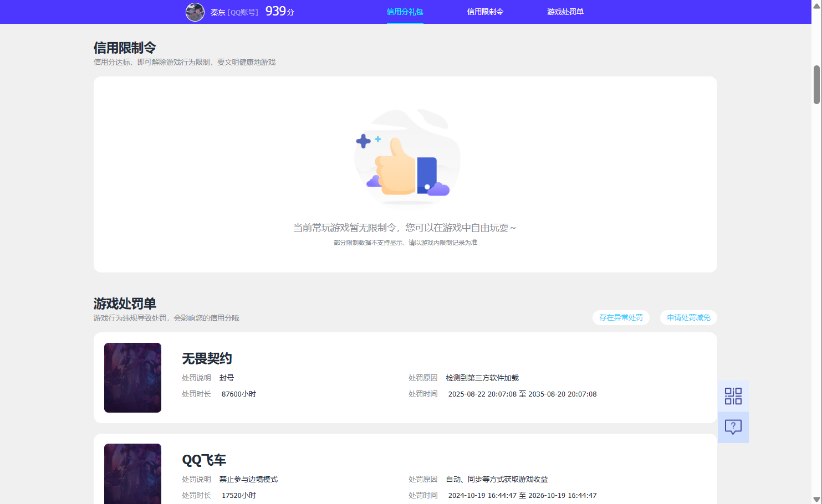Viewport: 822px width, 504px height.
Task: Click the 2025-08-22 penalty time range
Action: 522,394
